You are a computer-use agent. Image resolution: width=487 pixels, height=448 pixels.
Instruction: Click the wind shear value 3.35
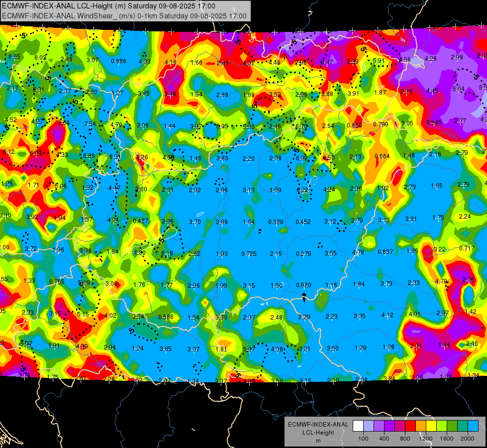coord(359,316)
